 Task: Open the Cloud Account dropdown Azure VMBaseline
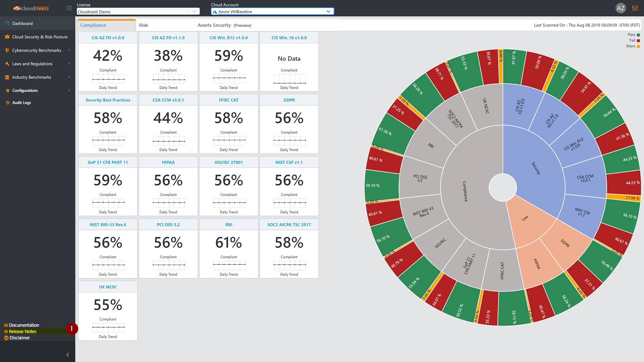272,12
